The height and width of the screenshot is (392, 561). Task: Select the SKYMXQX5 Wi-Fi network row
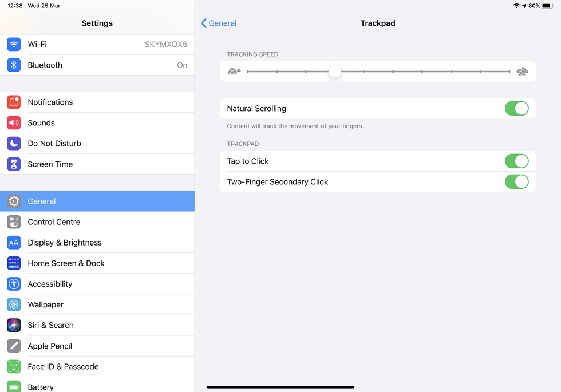pyautogui.click(x=97, y=44)
